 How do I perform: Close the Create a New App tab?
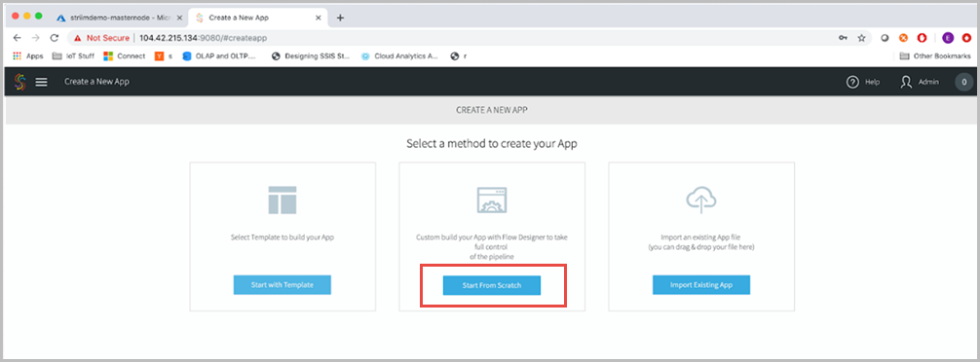pyautogui.click(x=319, y=18)
